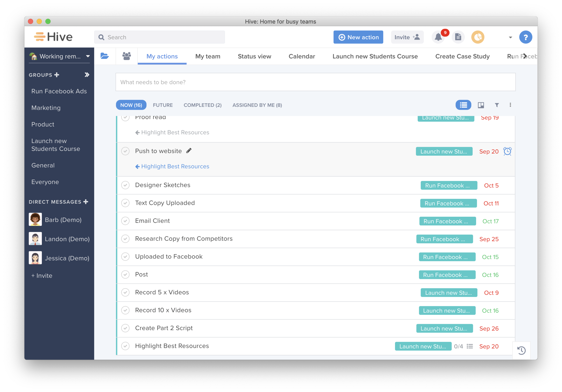Check off the Email Client action
Viewport: 562px width, 392px height.
tap(125, 221)
